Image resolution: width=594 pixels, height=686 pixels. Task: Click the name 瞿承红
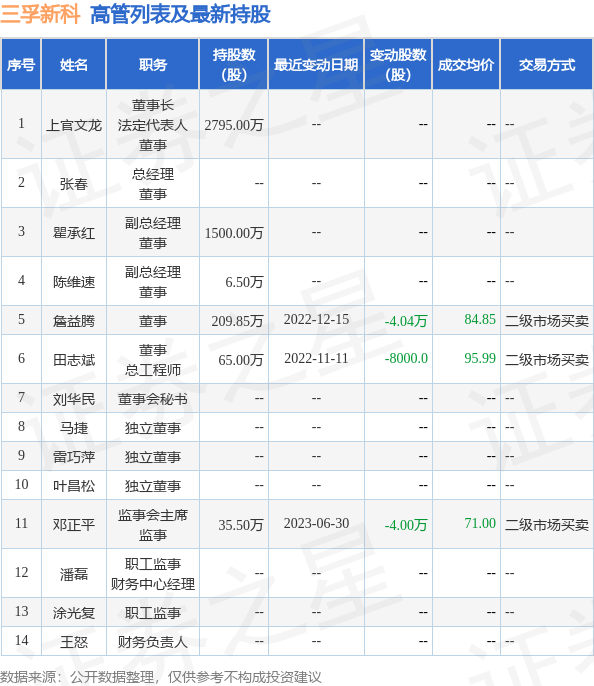point(74,233)
